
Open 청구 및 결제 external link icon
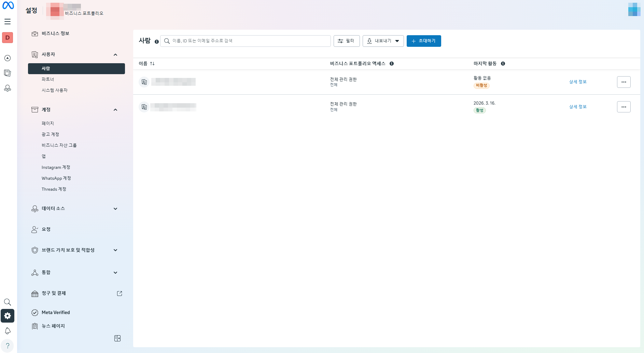[120, 294]
